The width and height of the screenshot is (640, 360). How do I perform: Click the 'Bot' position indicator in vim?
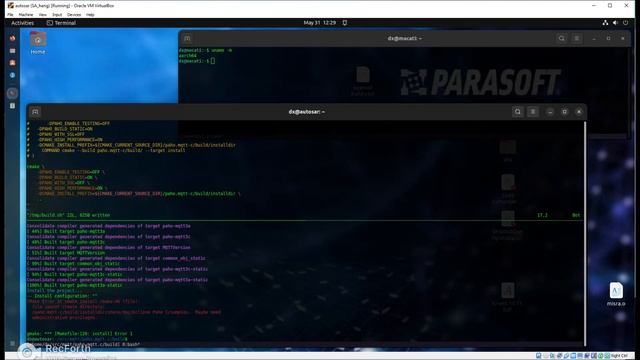tap(576, 215)
